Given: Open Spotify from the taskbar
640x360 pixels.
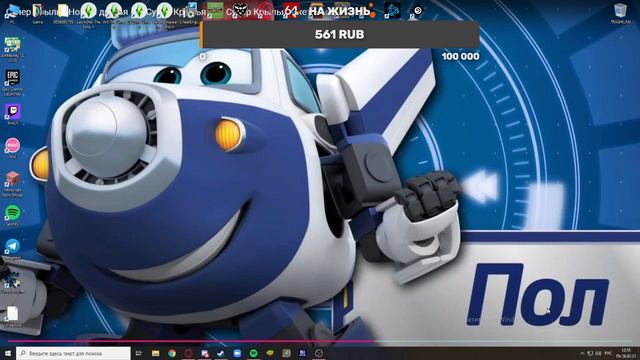Looking at the screenshot, I should pyautogui.click(x=253, y=353).
